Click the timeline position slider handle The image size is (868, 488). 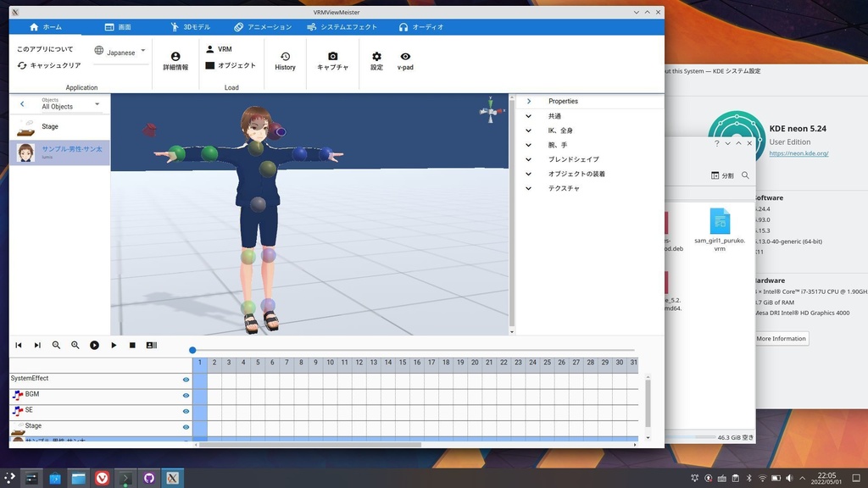point(192,350)
